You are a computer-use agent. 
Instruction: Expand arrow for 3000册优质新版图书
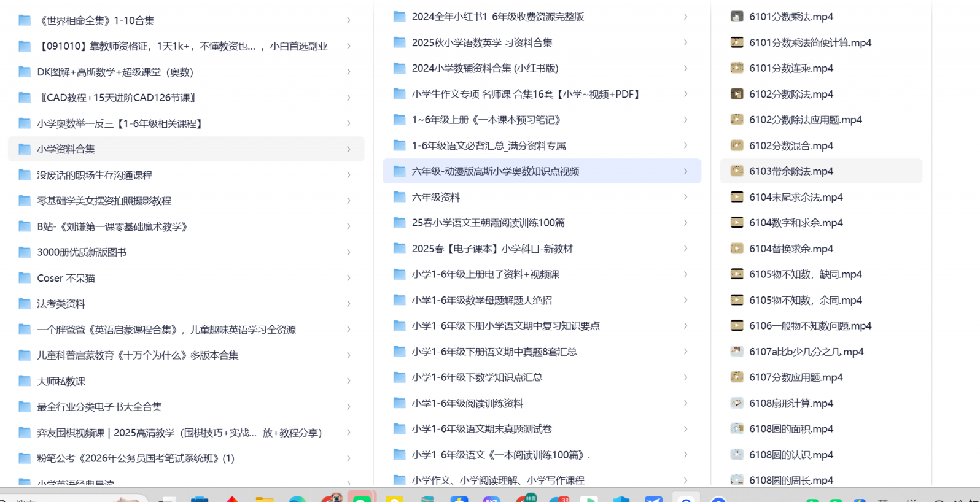click(x=348, y=252)
